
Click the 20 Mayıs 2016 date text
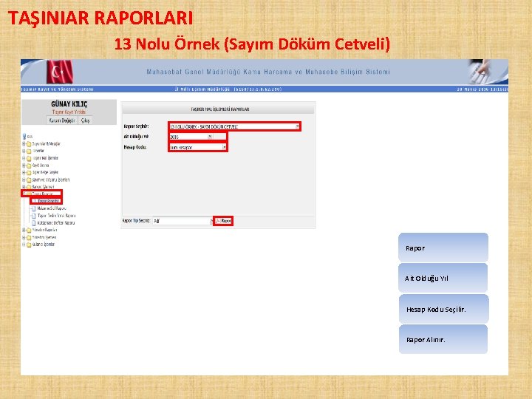point(472,89)
